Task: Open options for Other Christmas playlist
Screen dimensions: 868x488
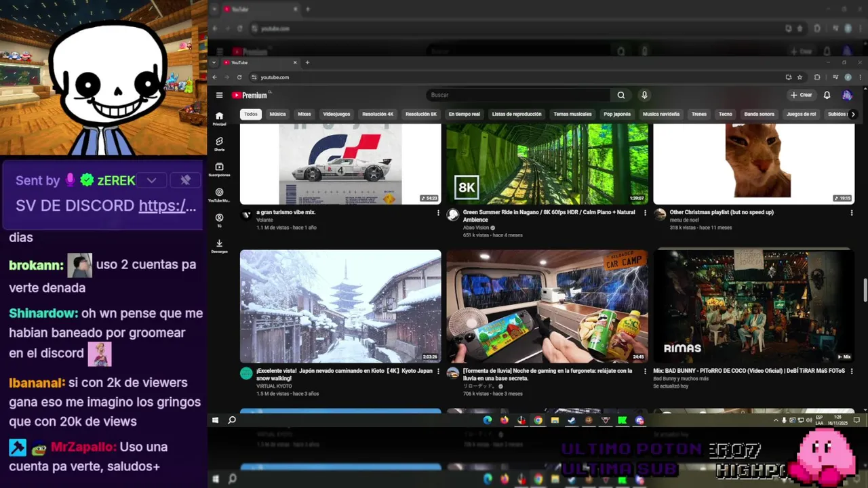Action: tap(852, 213)
